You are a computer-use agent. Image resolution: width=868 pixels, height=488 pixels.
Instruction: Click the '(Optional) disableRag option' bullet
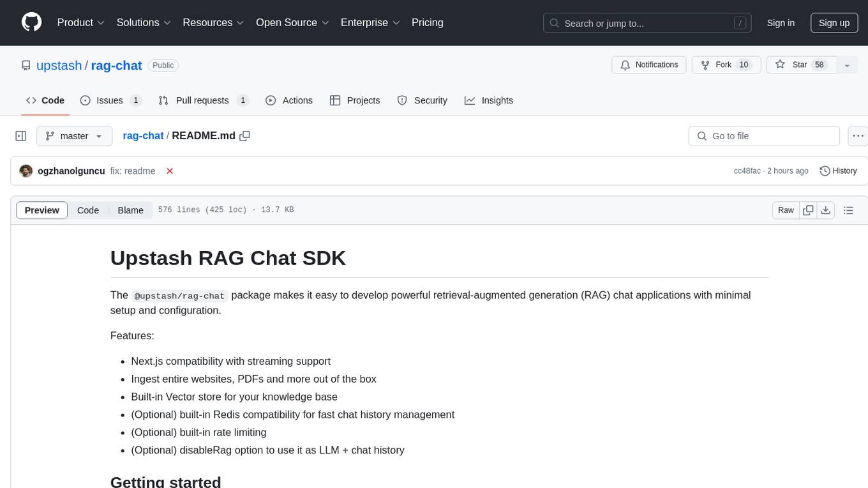pos(267,450)
